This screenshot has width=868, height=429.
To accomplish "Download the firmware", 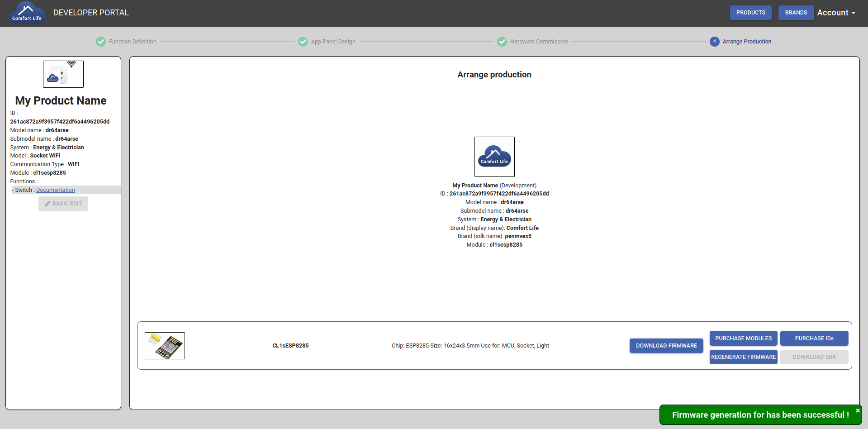I will point(666,346).
